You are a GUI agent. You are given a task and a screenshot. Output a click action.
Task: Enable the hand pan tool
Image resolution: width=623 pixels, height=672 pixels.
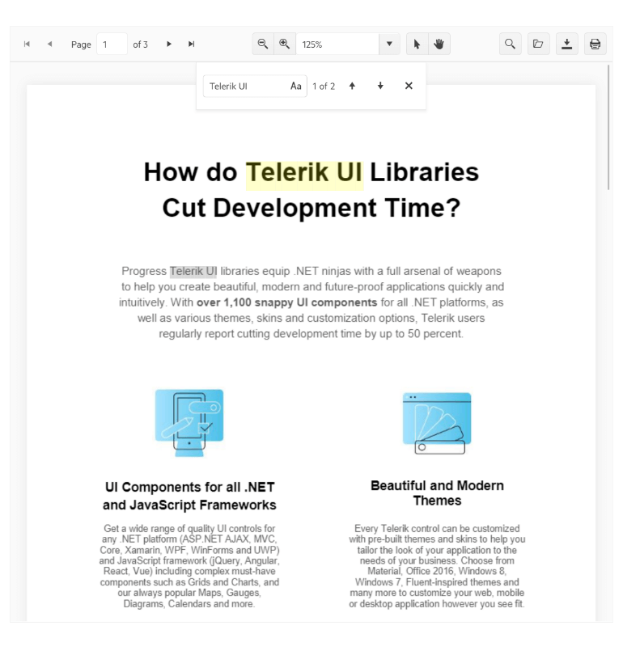click(x=439, y=44)
